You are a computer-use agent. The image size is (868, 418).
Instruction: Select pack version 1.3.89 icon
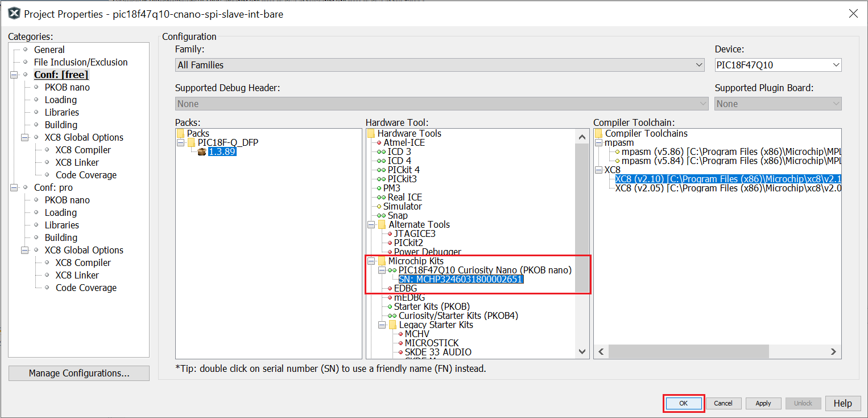202,151
